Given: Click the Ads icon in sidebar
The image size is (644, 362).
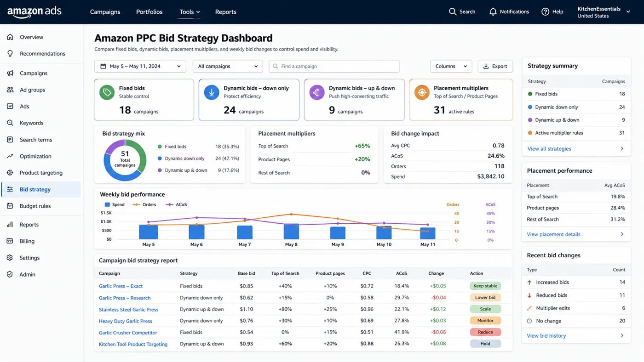Looking at the screenshot, I should tap(10, 106).
